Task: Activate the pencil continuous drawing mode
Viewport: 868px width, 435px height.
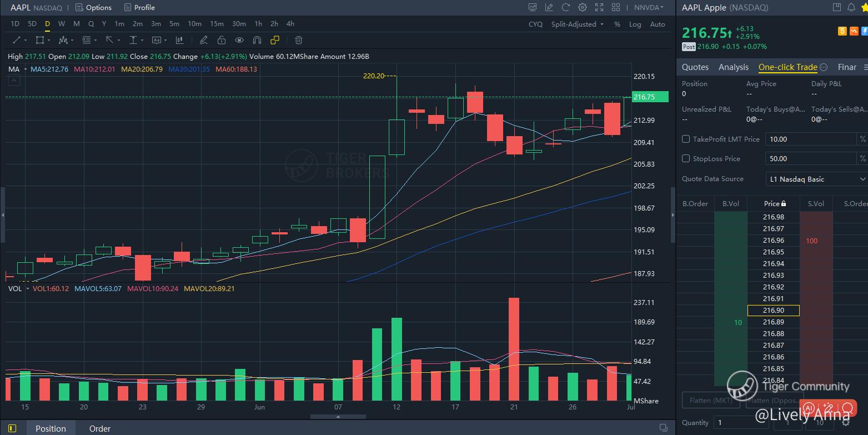Action: 204,40
